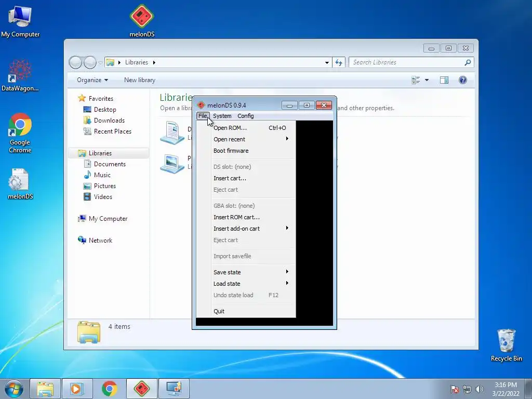Open Explorer help button
The image size is (532, 399).
463,80
